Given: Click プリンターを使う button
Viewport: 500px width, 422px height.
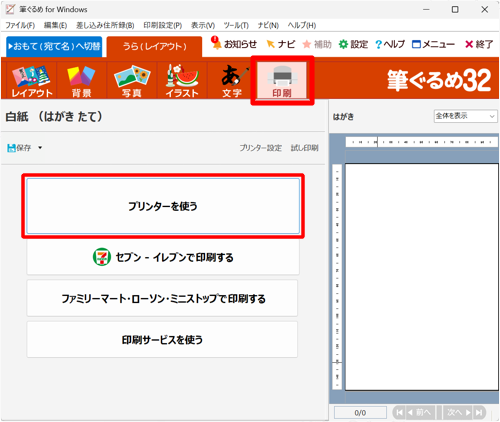Looking at the screenshot, I should (163, 206).
